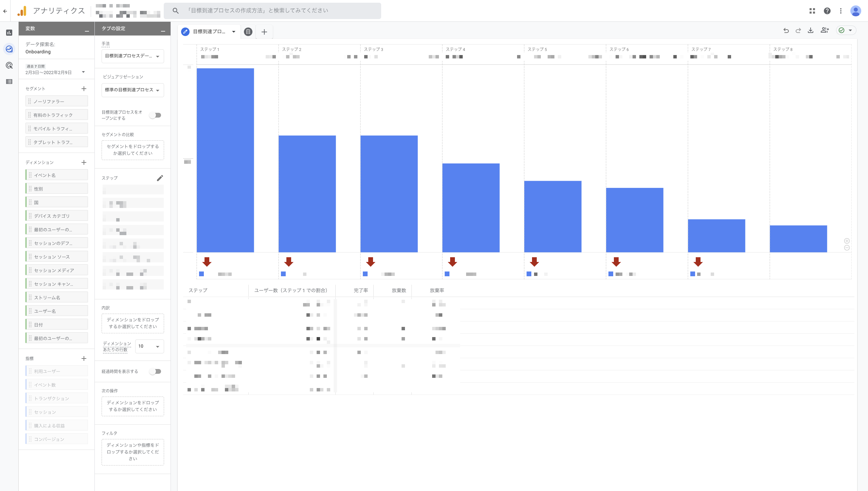Add a new tab with plus icon
The width and height of the screenshot is (868, 491).
click(264, 32)
